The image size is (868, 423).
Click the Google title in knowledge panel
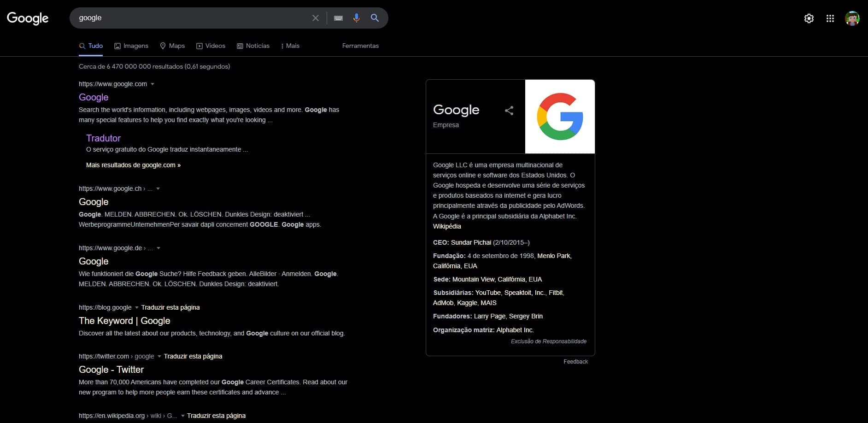456,110
